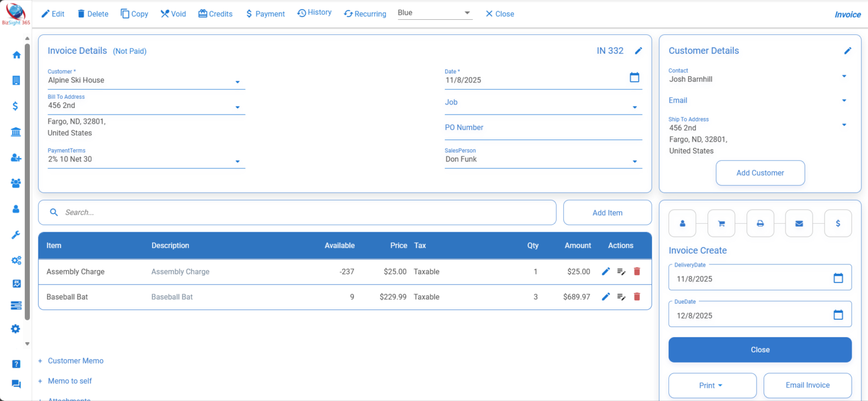868x401 pixels.
Task: Delete the Baseball Bat line using the trash icon
Action: pos(637,297)
